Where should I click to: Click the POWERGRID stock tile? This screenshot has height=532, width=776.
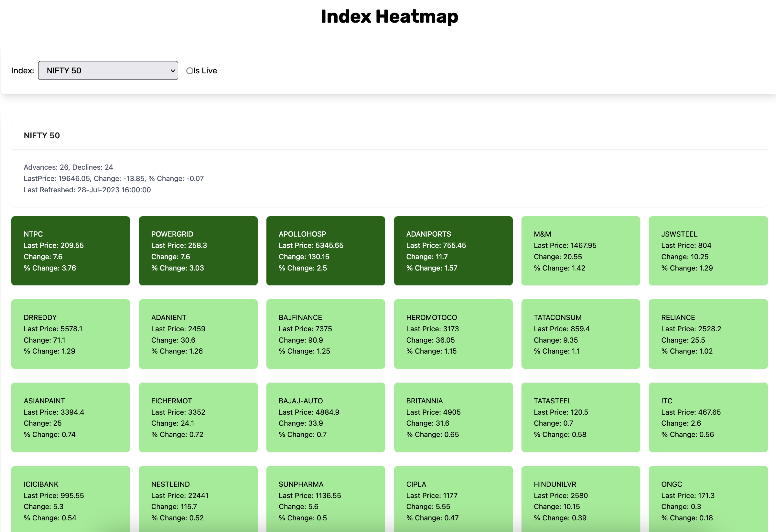click(198, 250)
